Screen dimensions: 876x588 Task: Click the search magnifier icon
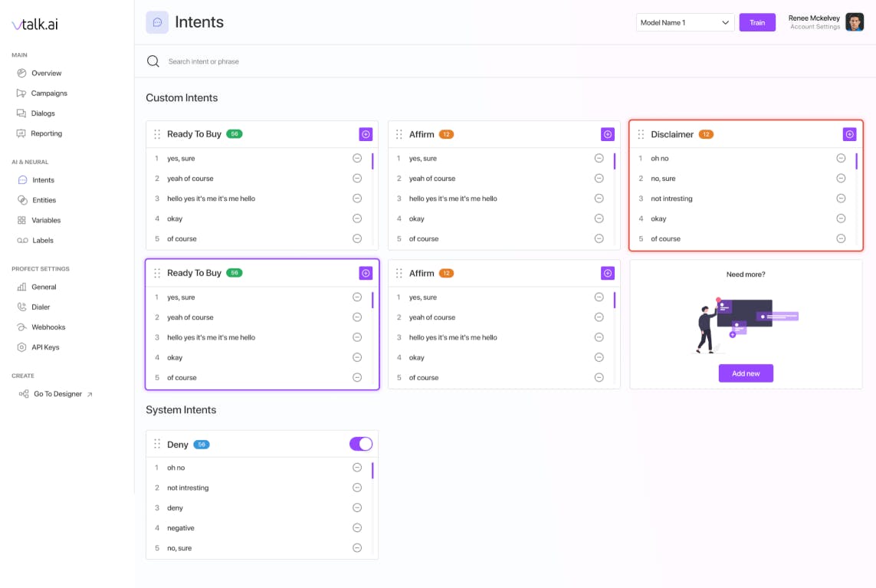153,61
